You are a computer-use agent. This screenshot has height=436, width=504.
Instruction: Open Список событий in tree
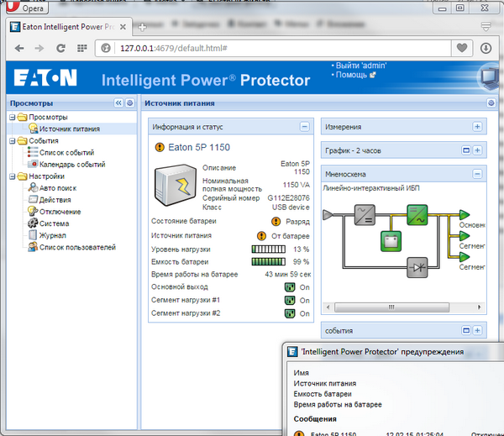(67, 152)
